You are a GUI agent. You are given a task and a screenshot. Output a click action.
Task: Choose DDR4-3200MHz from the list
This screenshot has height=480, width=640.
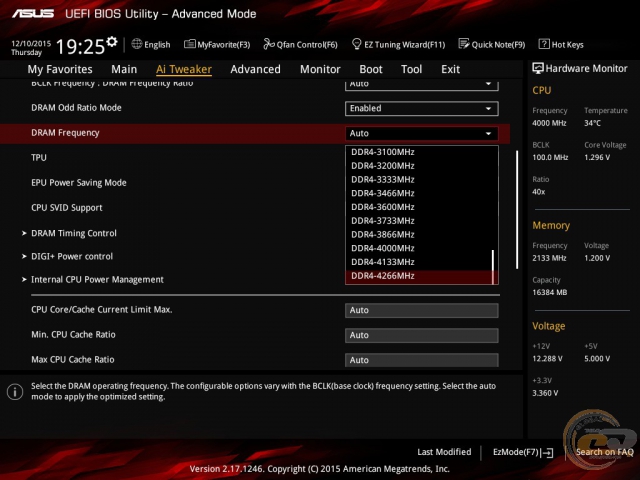[x=419, y=166]
